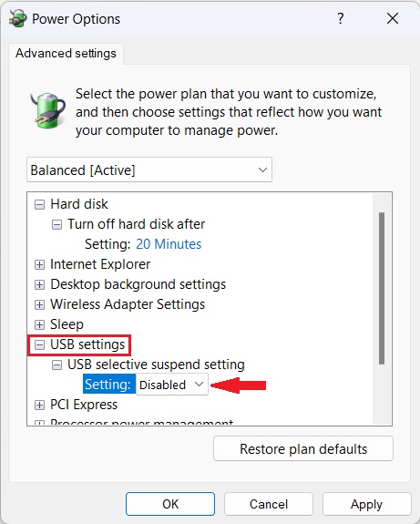Collapse the USB settings node
This screenshot has width=420, height=524.
(39, 344)
